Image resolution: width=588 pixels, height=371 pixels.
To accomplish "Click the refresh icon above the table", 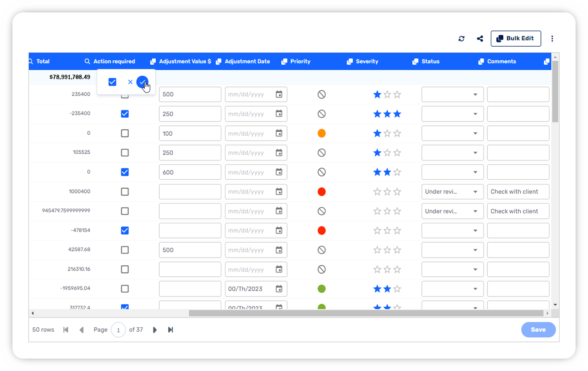I will point(461,39).
